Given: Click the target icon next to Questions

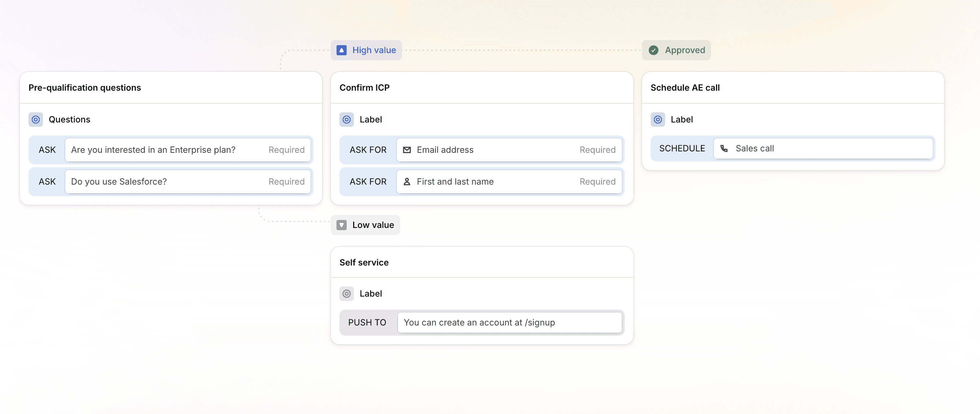Looking at the screenshot, I should click(35, 120).
